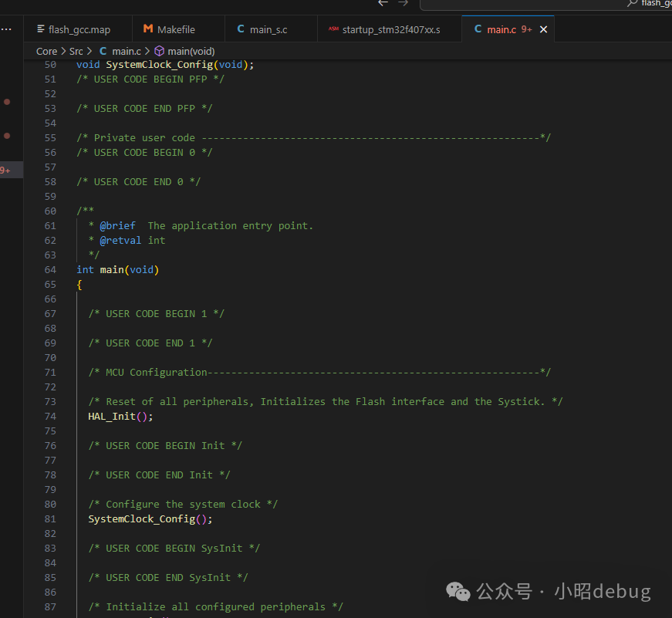Open the ellipsis more actions menu
Viewport: 672px width, 618px height.
coord(6,29)
